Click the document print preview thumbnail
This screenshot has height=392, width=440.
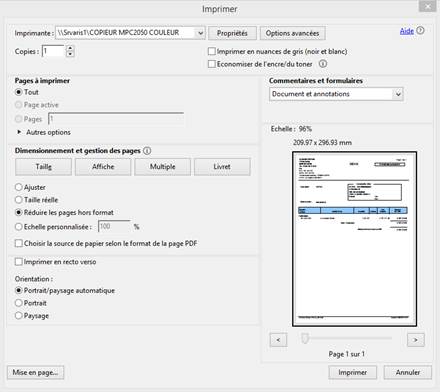point(354,239)
